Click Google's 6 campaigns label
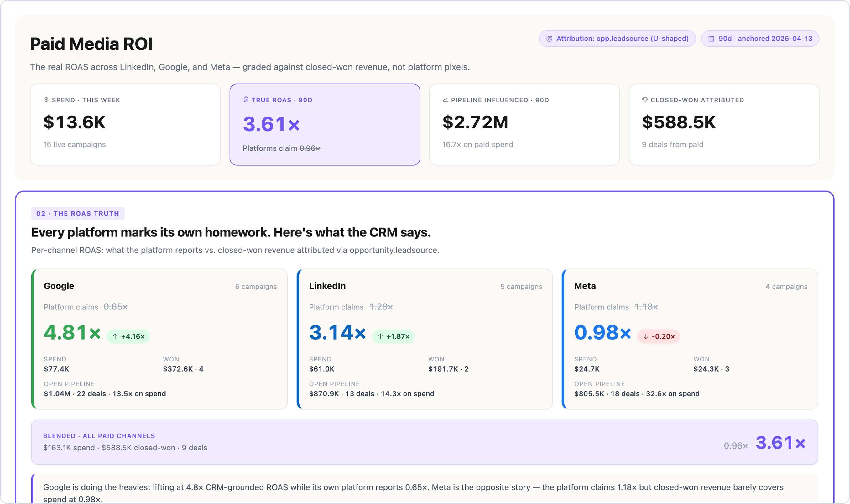Image resolution: width=850 pixels, height=504 pixels. pos(256,287)
